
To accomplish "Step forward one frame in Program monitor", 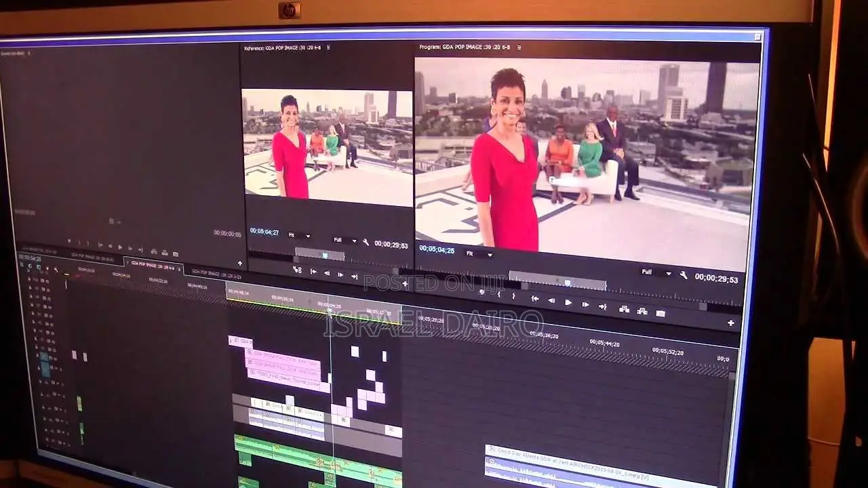I will (x=585, y=304).
